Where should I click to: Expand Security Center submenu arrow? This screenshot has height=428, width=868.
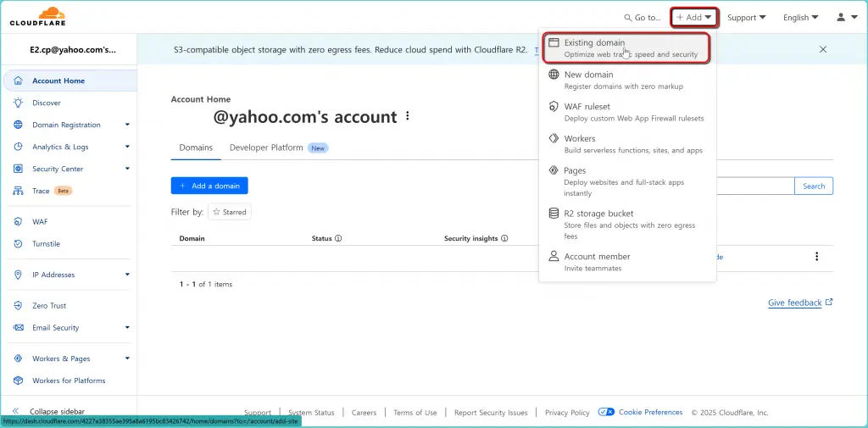pyautogui.click(x=127, y=169)
